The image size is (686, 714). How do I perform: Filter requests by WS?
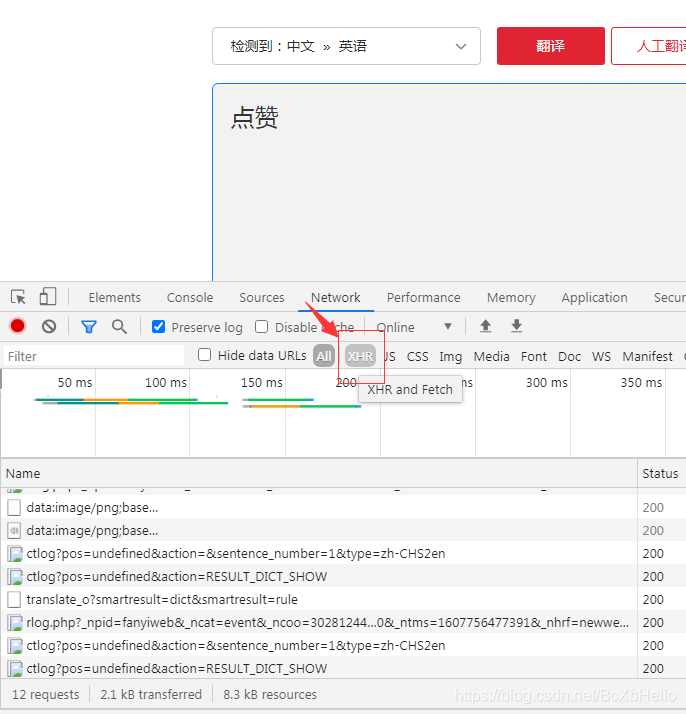(601, 356)
